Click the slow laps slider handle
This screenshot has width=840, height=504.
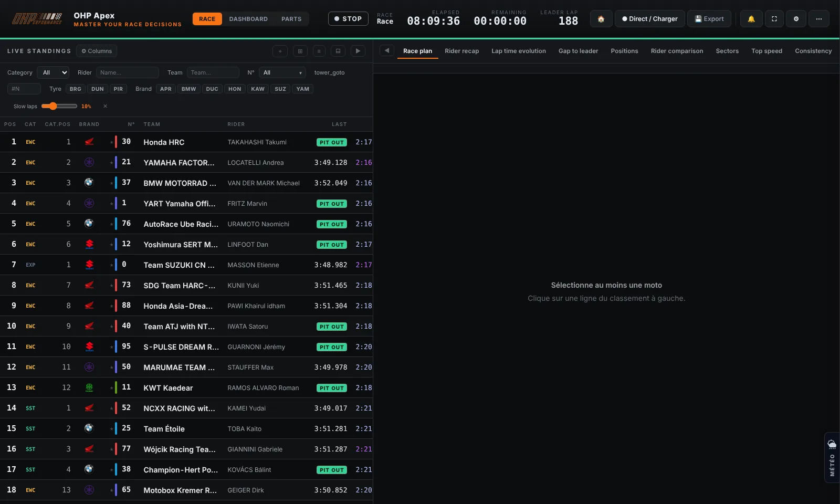tap(52, 106)
